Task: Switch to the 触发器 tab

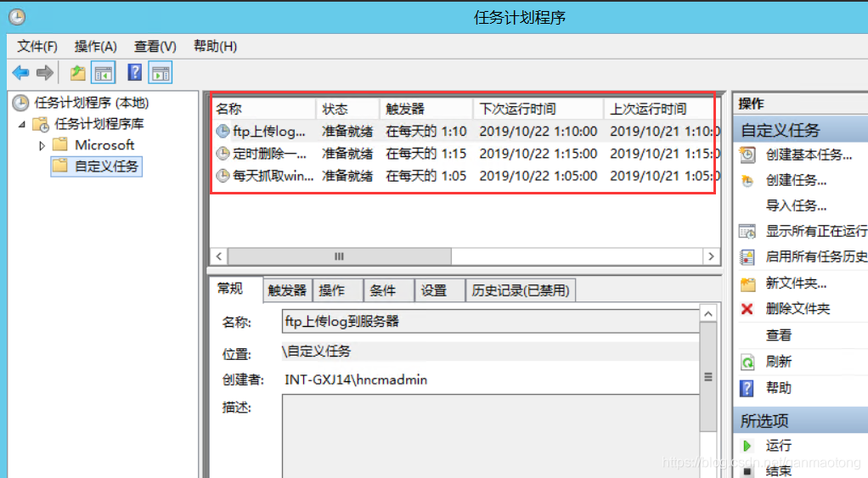Action: [287, 290]
